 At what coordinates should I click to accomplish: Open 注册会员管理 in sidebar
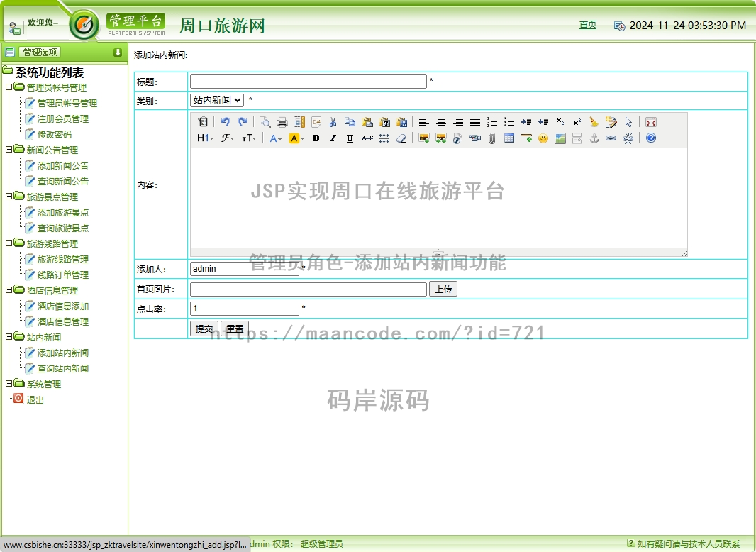pos(63,118)
